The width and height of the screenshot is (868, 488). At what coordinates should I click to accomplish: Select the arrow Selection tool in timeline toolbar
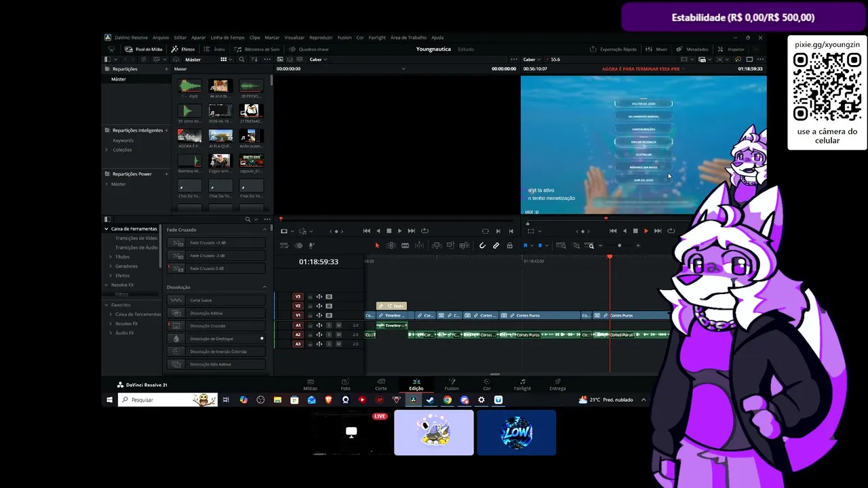pos(377,245)
